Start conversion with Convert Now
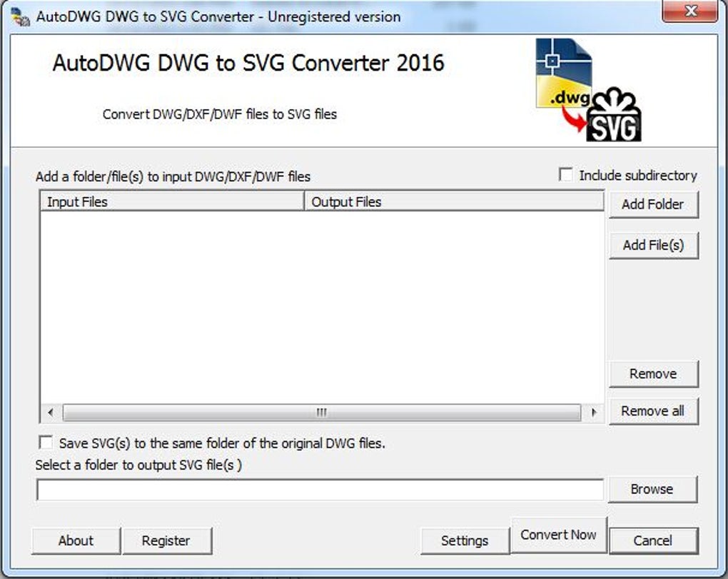728x579 pixels. tap(559, 535)
